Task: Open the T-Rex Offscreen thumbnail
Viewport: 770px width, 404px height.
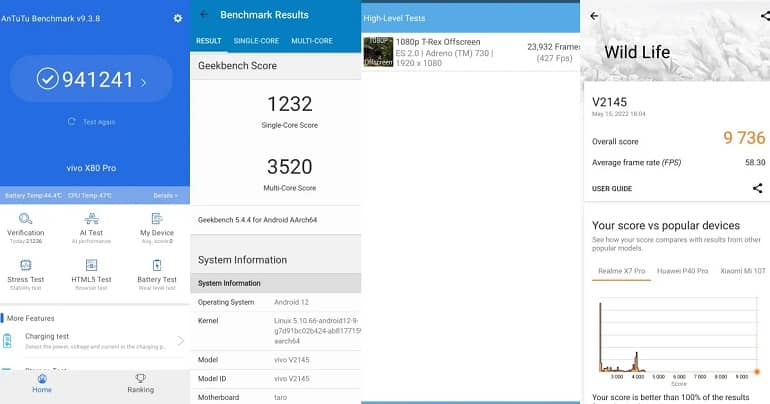Action: coord(378,51)
